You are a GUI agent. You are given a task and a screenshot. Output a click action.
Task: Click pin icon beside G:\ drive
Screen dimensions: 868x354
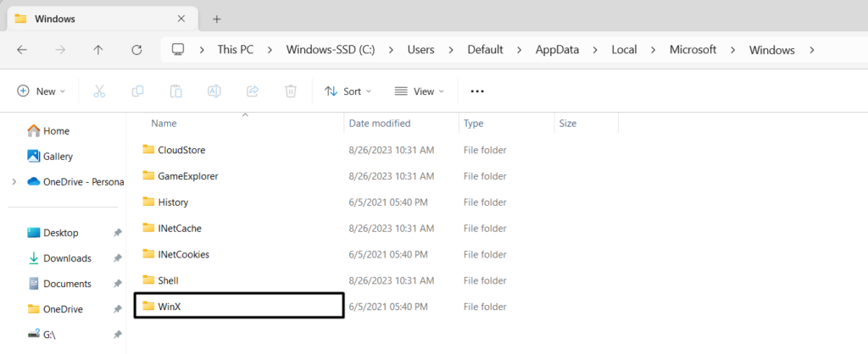pyautogui.click(x=117, y=335)
